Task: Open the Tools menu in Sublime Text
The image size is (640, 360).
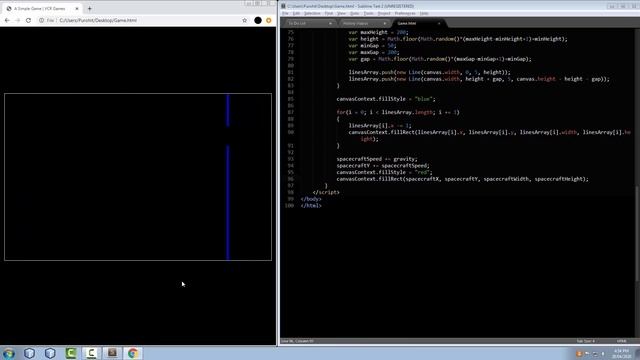Action: point(369,13)
